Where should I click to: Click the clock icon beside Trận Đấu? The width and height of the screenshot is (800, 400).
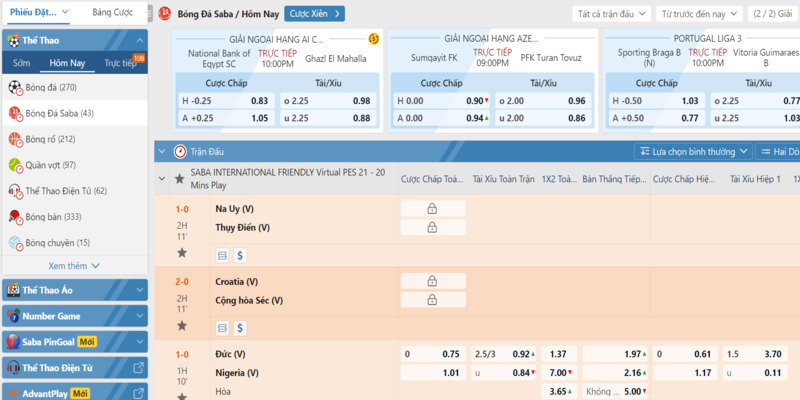coord(180,152)
